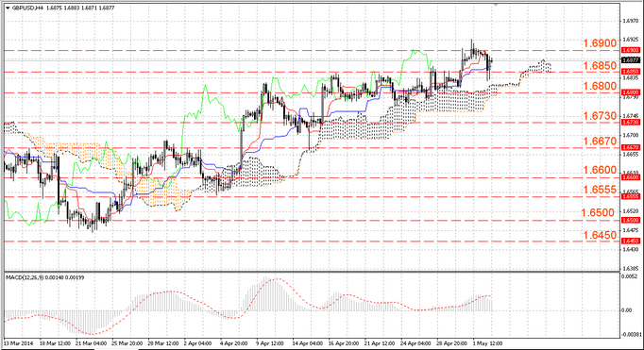Click the black current-price tag 1.6877
Image resolution: width=644 pixels, height=350 pixels.
[x=631, y=60]
